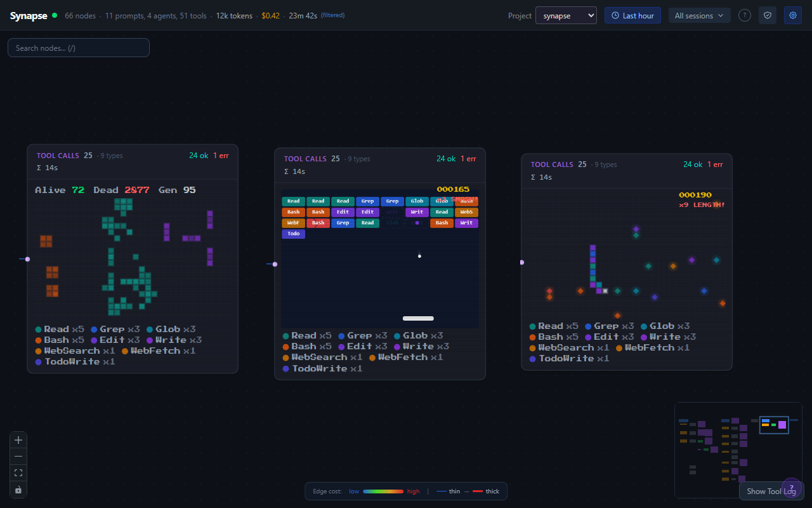Fit the graph to screen

coord(18,472)
